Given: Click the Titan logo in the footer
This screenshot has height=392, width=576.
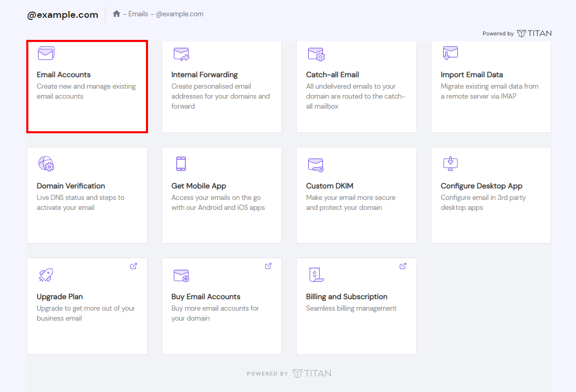Looking at the screenshot, I should 312,374.
